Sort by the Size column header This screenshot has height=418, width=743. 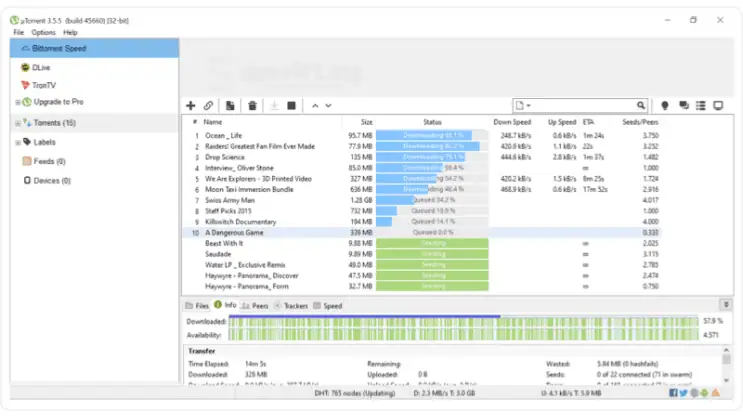point(366,122)
